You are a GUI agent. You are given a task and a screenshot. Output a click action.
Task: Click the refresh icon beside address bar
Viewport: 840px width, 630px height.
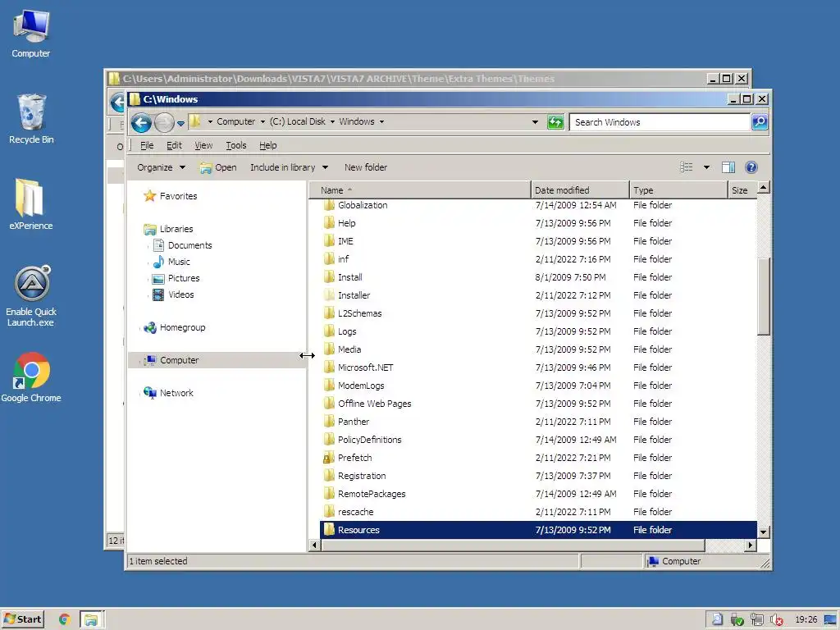(555, 122)
